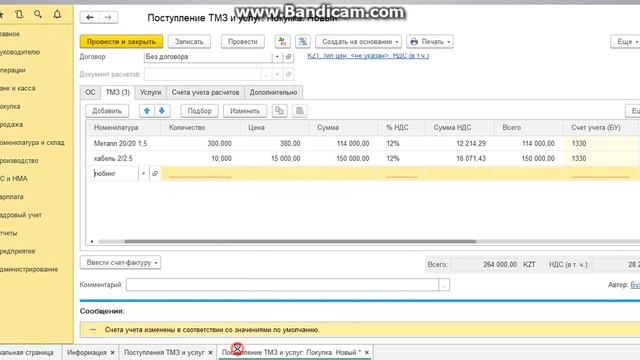Open the favorites star icon
The height and width of the screenshot is (360, 640).
(x=1, y=15)
